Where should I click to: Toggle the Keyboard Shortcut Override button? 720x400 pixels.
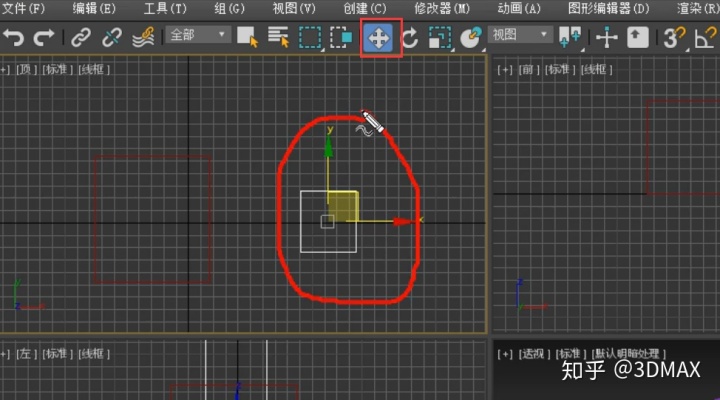pos(638,37)
